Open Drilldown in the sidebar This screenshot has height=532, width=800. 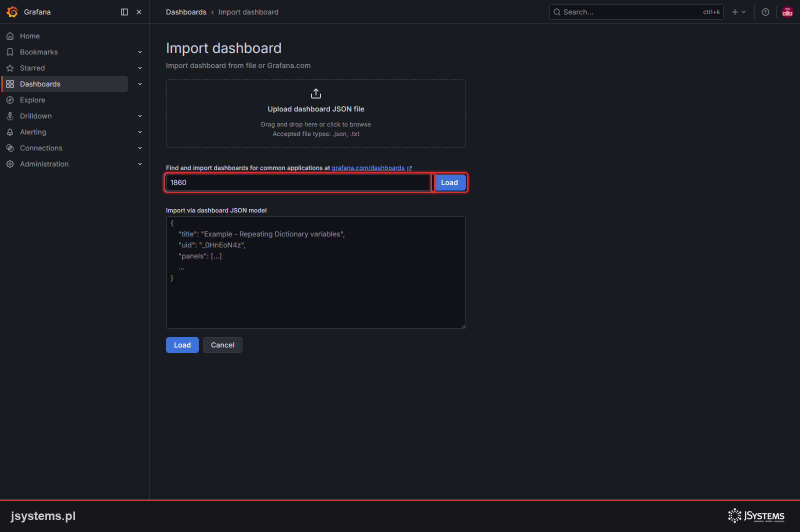[x=35, y=116]
